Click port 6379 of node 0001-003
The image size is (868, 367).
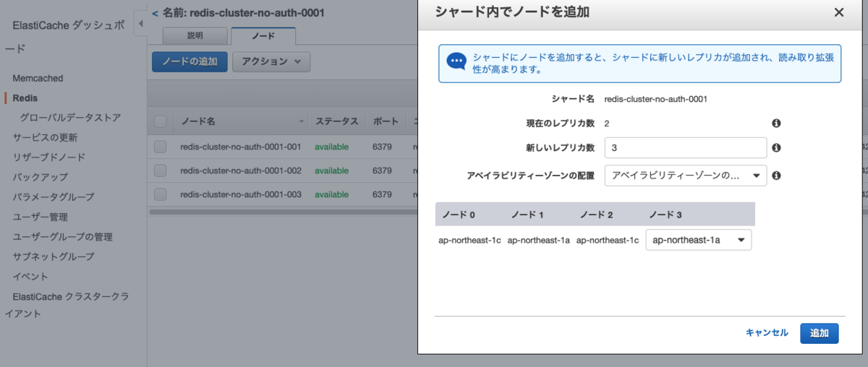pos(383,194)
